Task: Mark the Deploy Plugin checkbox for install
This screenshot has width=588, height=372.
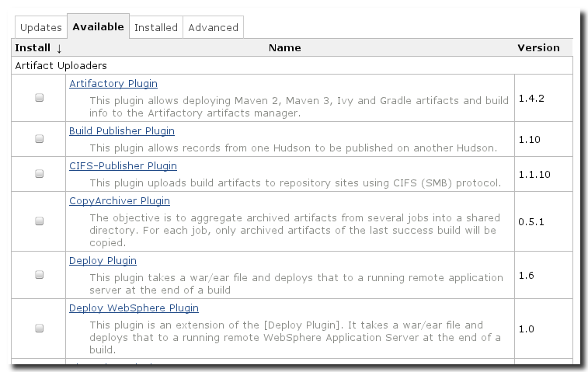Action: click(x=40, y=275)
